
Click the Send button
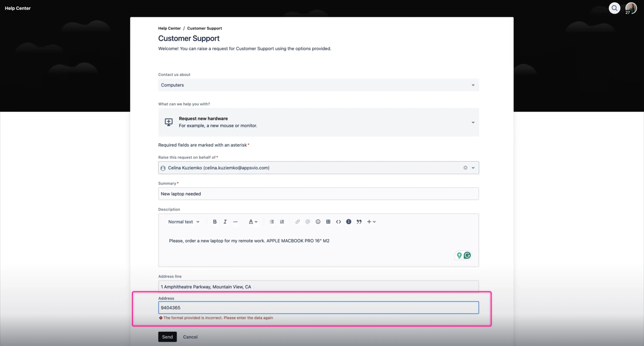167,337
